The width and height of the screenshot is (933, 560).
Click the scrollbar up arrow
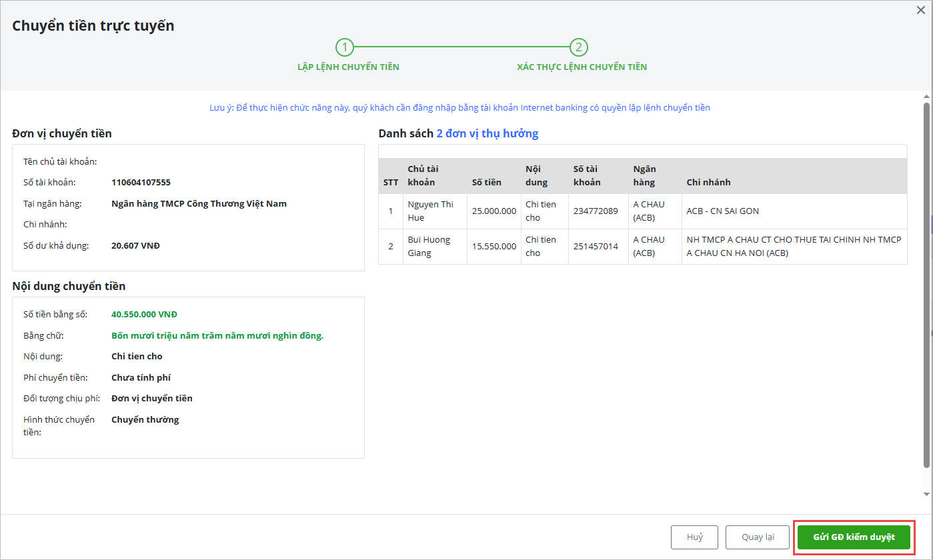click(x=926, y=97)
